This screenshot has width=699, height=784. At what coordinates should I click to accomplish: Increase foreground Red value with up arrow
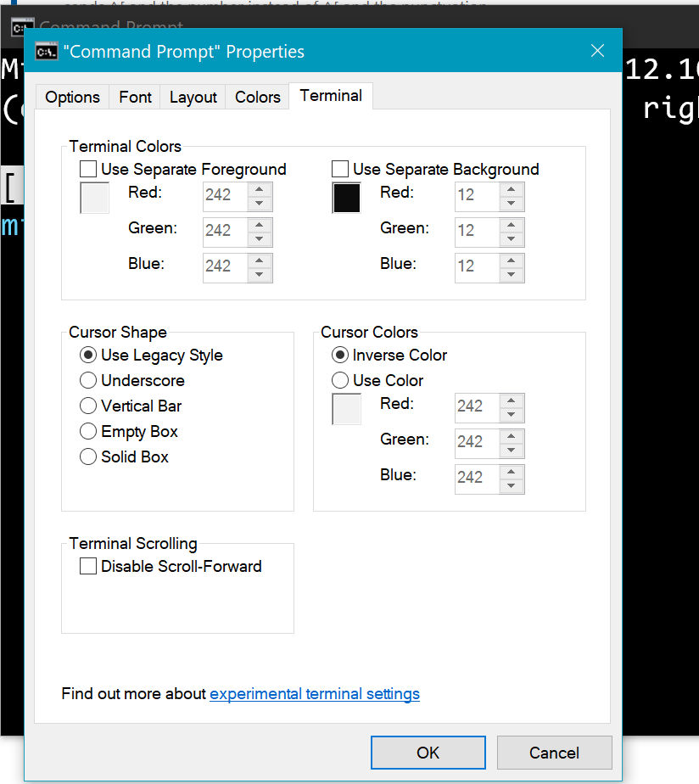(259, 189)
